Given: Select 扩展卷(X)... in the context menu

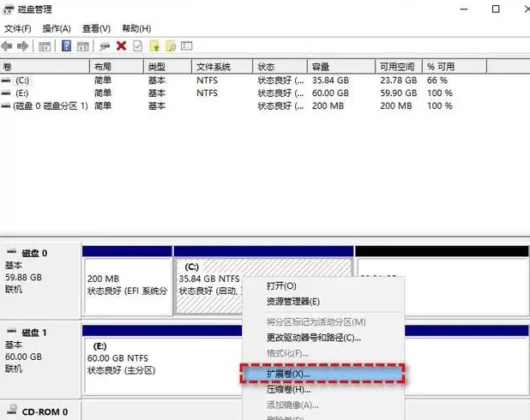Looking at the screenshot, I should [x=322, y=374].
